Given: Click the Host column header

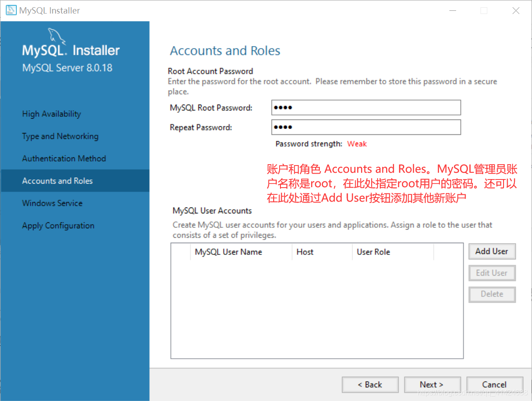Looking at the screenshot, I should (322, 252).
